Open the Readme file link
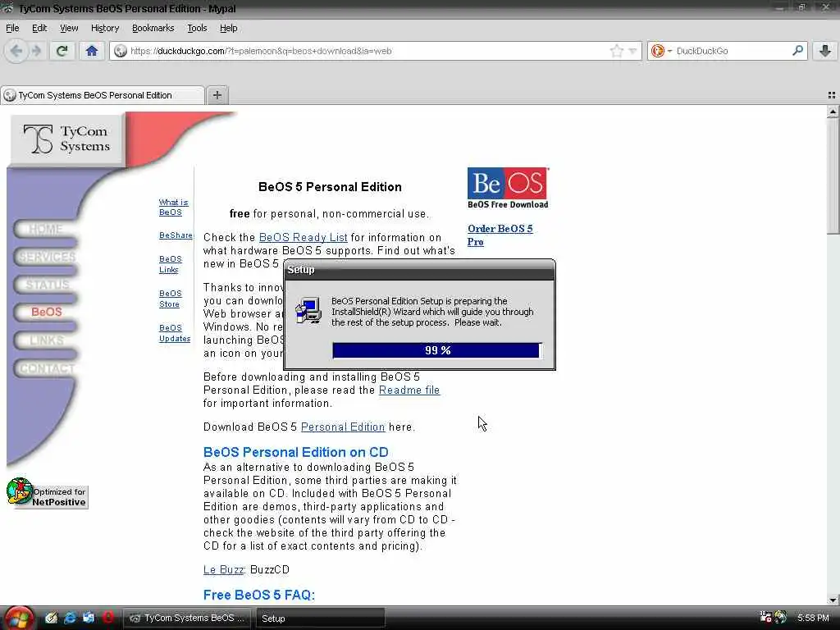 [x=409, y=390]
